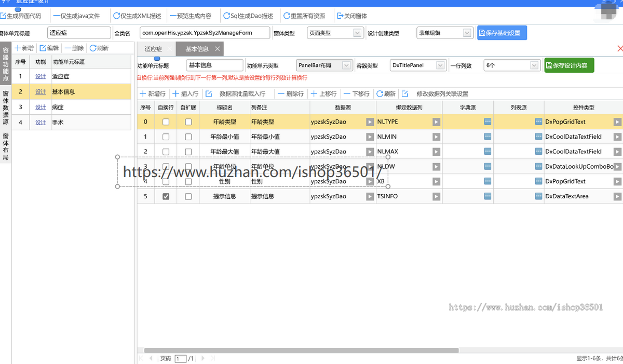Screen dimensions: 623x364
Task: Click 修改数据列关联设置 icon
Action: coord(405,94)
